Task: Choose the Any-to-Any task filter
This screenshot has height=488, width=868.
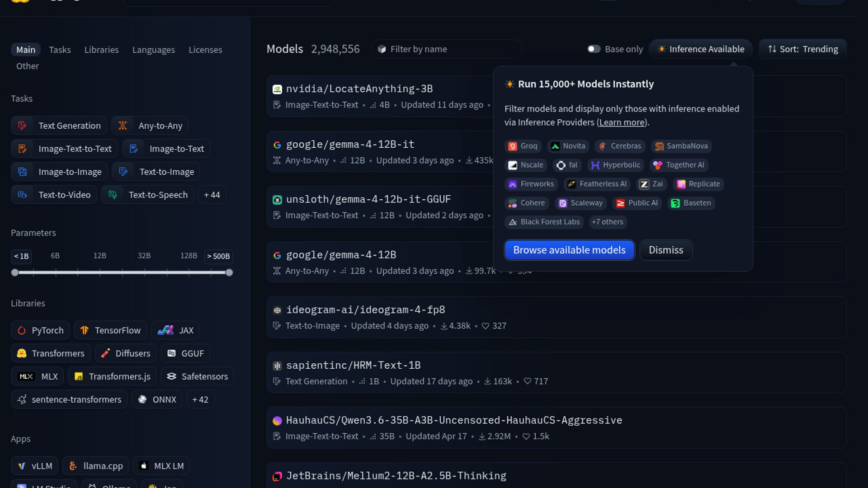Action: [150, 126]
